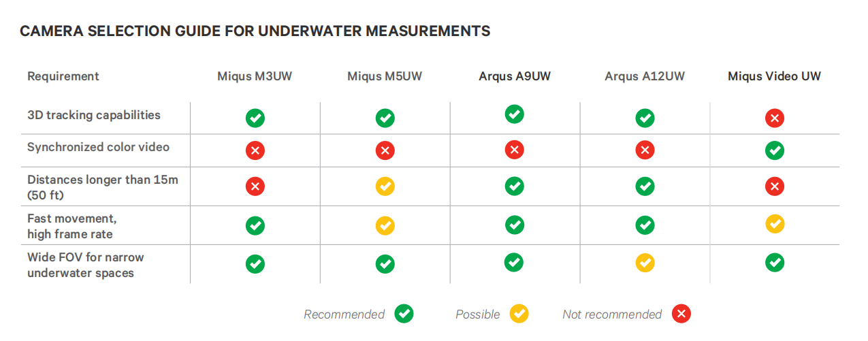Click the Camera Selection Guide title
The width and height of the screenshot is (868, 341).
(x=255, y=31)
